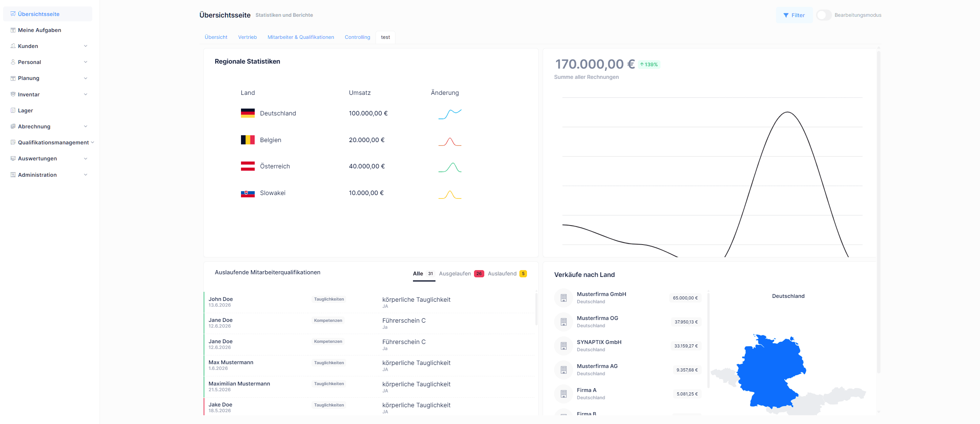Show Ausgelaufen qualifications tab

tap(461, 274)
